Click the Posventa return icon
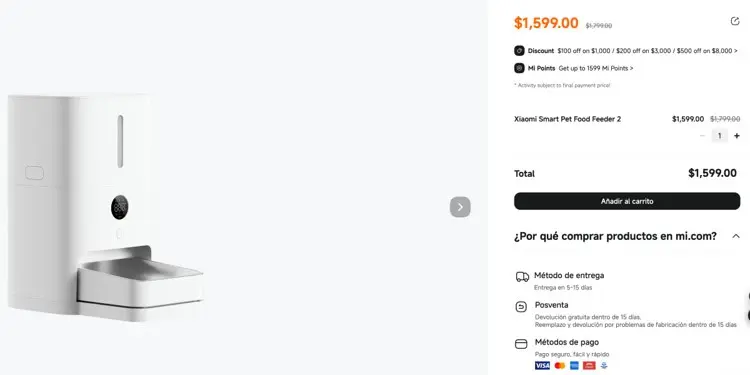Viewport: 750px width, 375px height. [521, 307]
